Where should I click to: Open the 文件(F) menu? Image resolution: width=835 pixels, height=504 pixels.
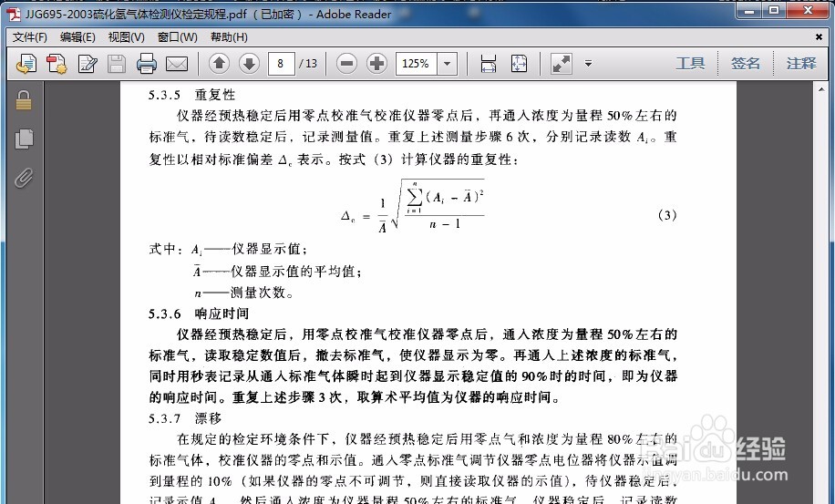coord(30,37)
